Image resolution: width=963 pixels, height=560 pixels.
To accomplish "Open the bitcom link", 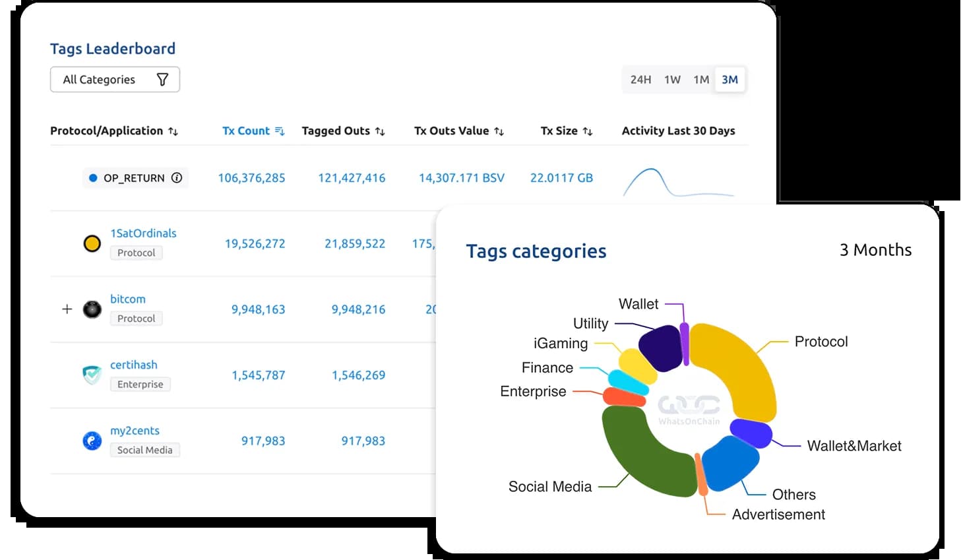I will pyautogui.click(x=128, y=299).
